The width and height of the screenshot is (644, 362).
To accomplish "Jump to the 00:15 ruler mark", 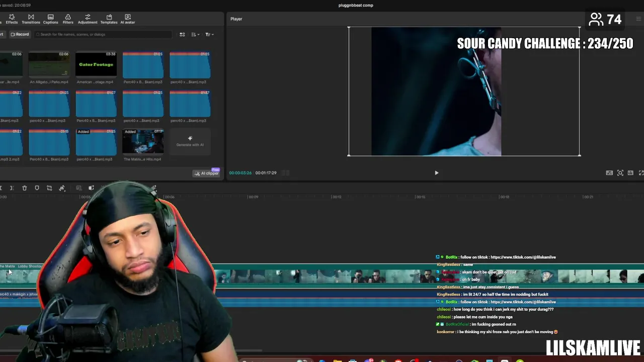I will click(421, 197).
